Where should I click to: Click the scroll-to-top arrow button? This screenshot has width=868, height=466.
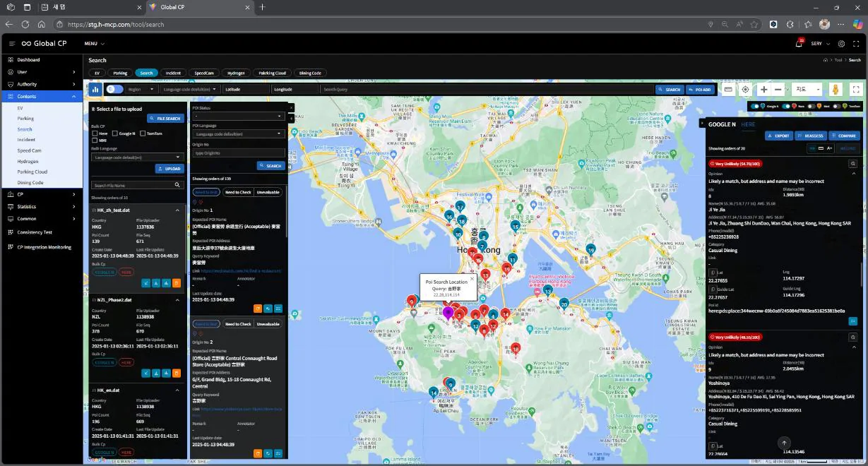tap(783, 443)
